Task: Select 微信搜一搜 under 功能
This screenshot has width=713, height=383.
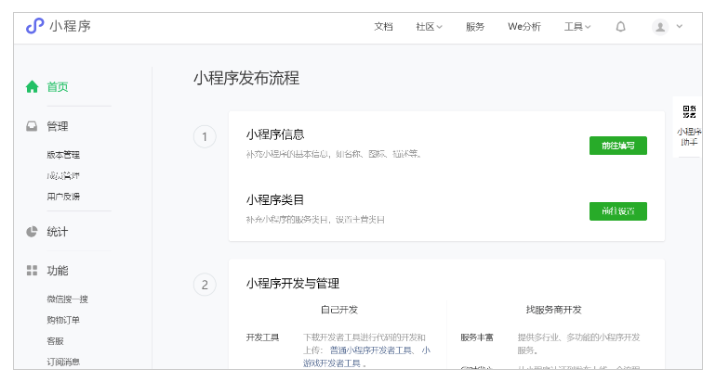Action: point(67,299)
